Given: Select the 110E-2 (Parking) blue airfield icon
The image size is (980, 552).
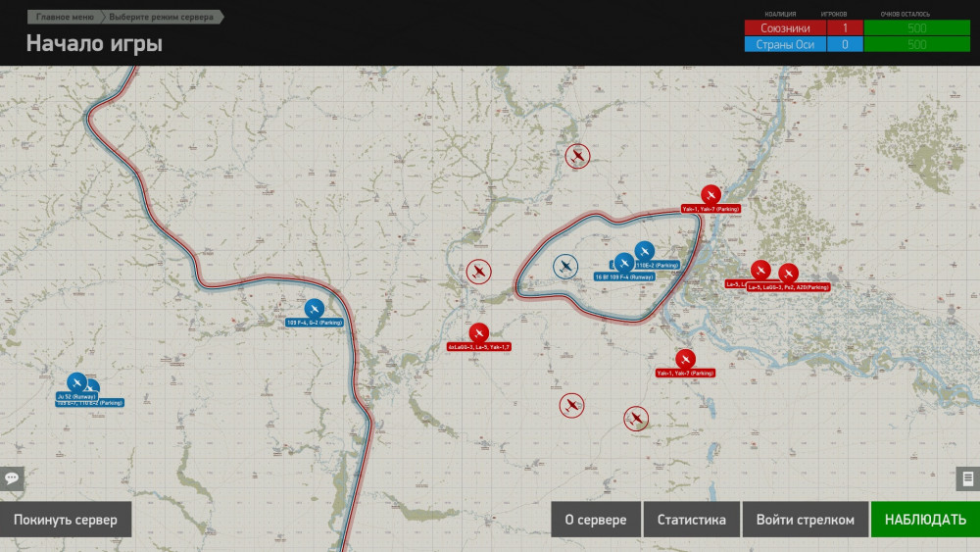Looking at the screenshot, I should tap(645, 251).
